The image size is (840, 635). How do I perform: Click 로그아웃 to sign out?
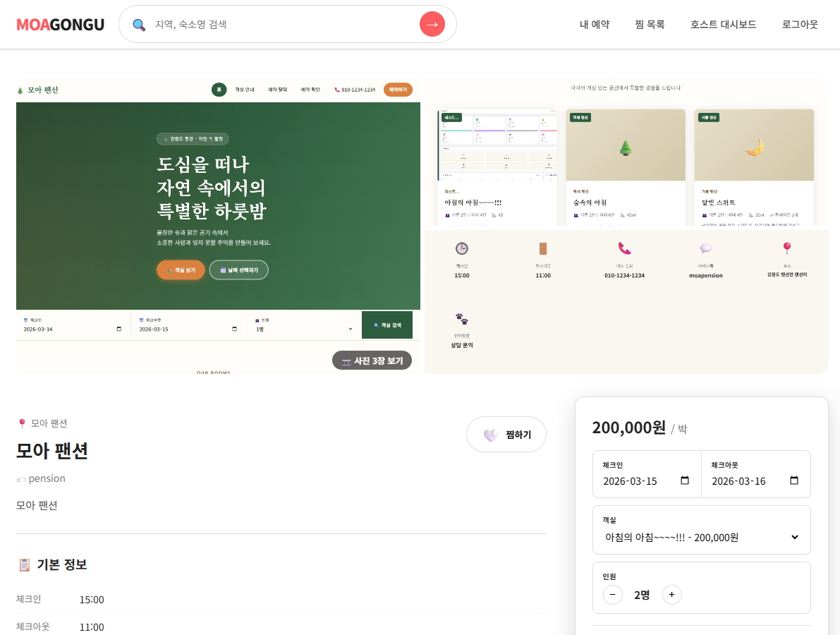click(800, 25)
